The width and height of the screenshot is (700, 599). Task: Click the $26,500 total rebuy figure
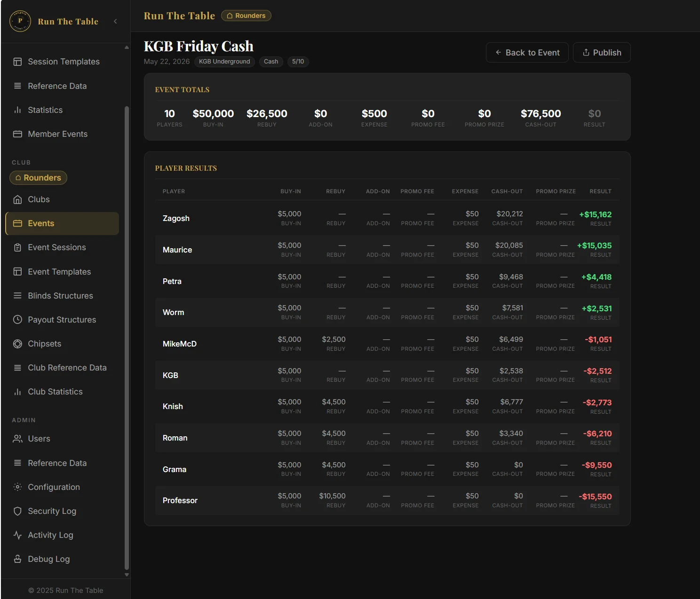click(x=267, y=113)
